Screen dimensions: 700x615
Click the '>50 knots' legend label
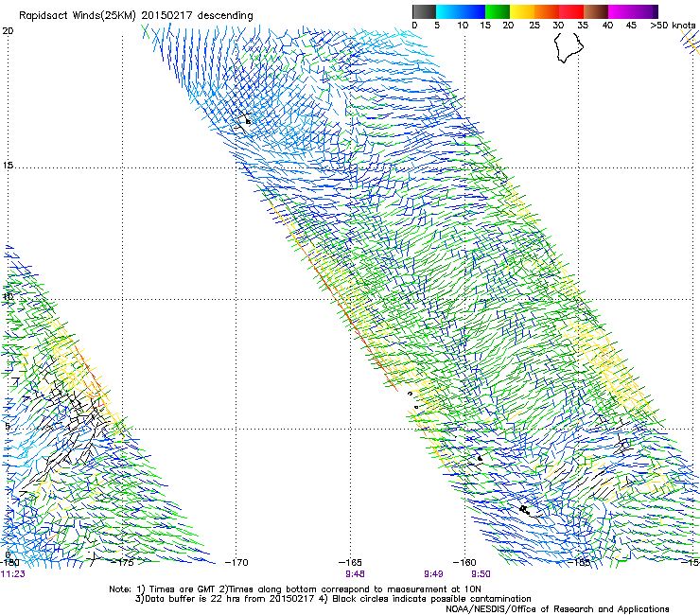[x=673, y=26]
